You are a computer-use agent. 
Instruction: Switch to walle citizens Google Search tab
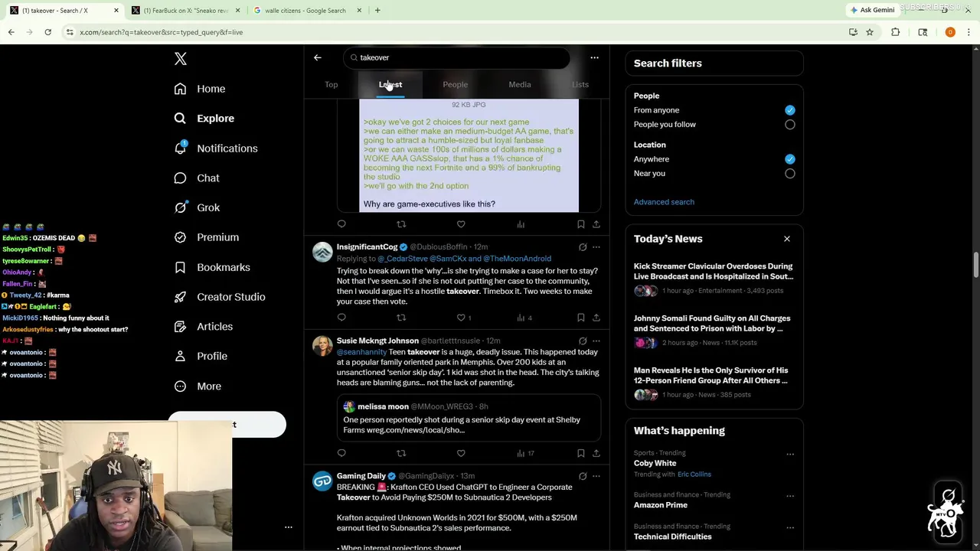click(305, 11)
